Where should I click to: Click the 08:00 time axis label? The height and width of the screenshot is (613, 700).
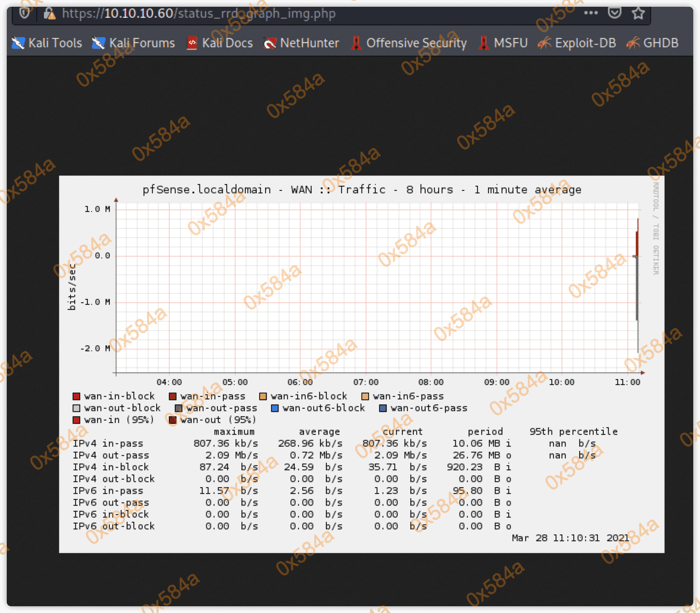click(431, 382)
